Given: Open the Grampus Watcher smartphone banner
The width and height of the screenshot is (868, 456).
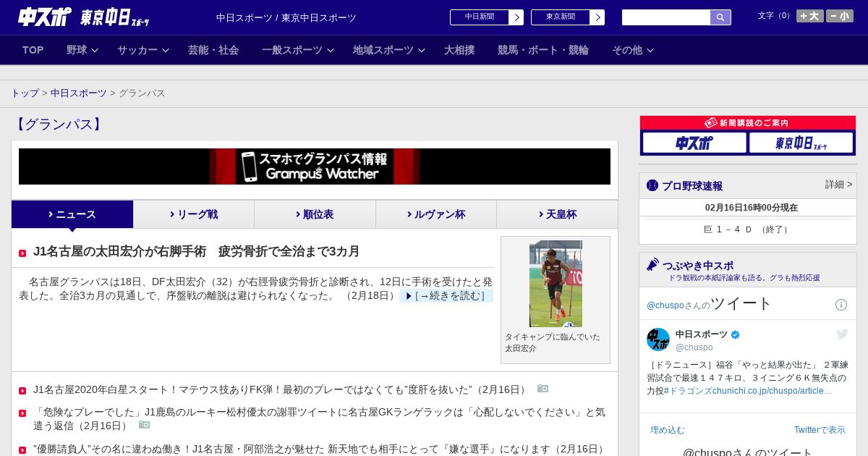Looking at the screenshot, I should tap(315, 166).
